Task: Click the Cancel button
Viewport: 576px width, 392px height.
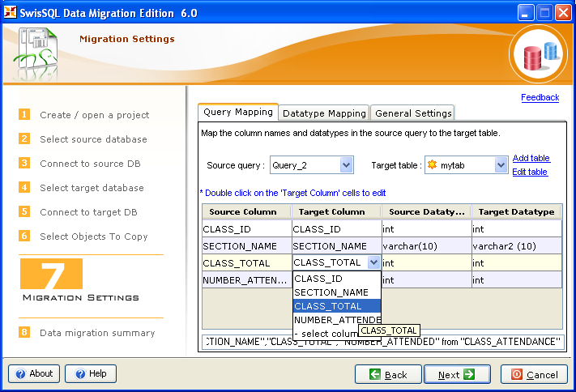Action: point(534,374)
